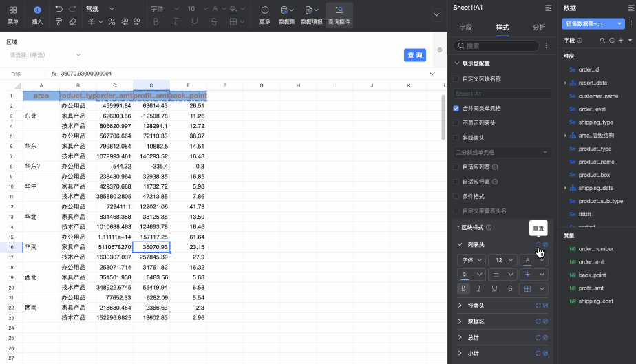The width and height of the screenshot is (636, 364).
Task: Select the format painter tool
Action: point(59,22)
